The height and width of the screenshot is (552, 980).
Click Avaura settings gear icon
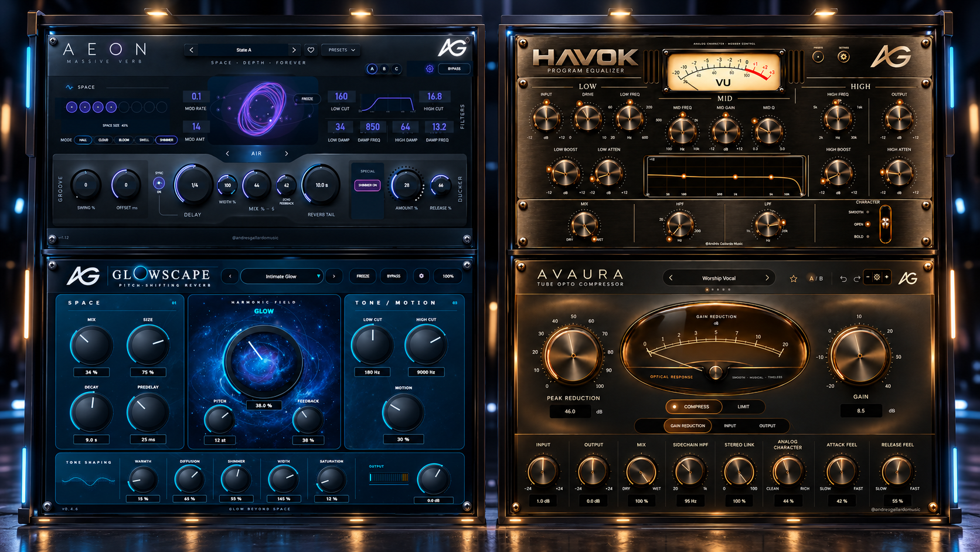877,277
